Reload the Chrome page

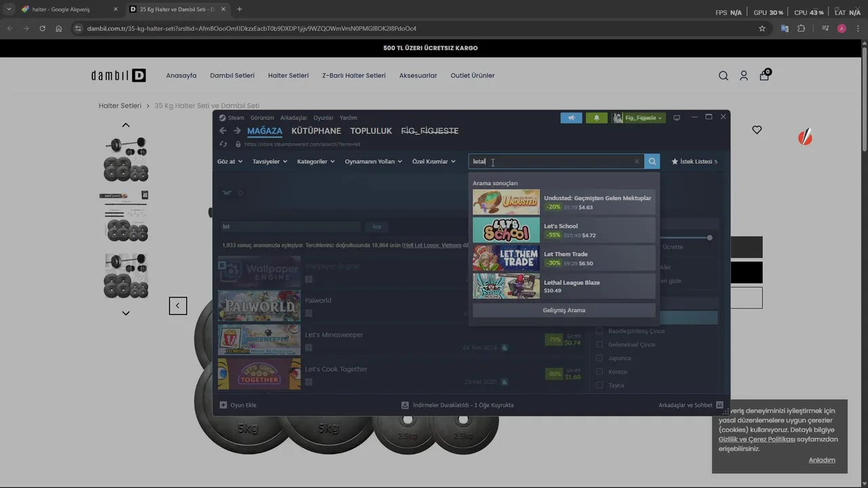click(42, 28)
